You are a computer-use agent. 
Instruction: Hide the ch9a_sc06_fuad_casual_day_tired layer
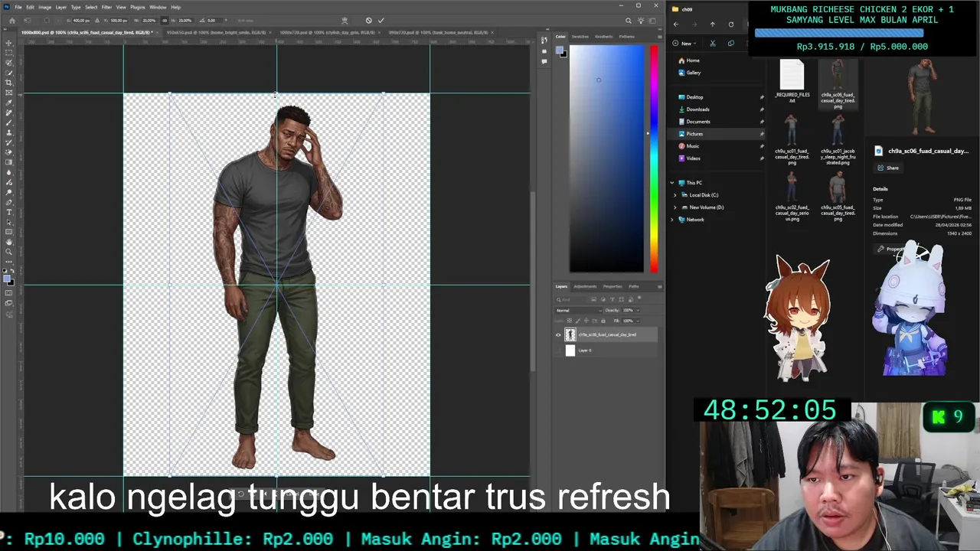coord(558,335)
